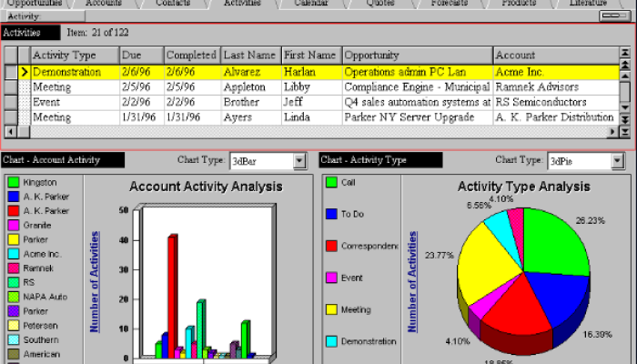Screen dimensions: 637x364
Task: Click the Opportunity column header
Action: [418, 55]
